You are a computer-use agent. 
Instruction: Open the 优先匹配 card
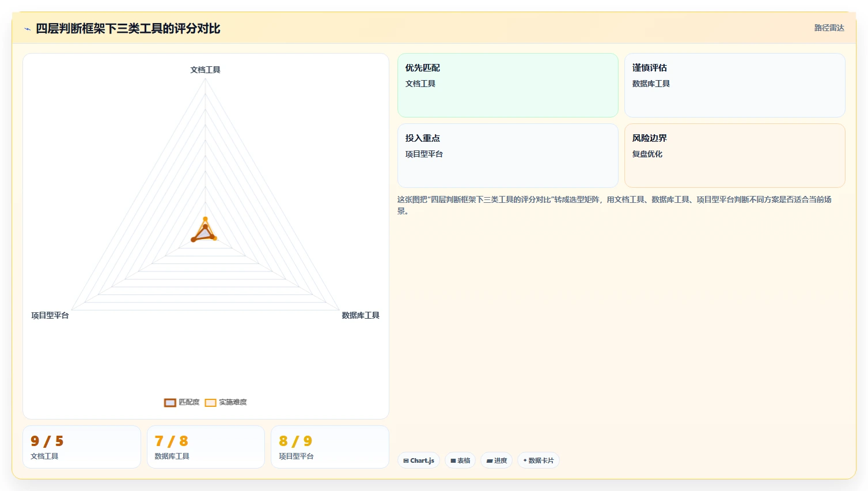[508, 85]
